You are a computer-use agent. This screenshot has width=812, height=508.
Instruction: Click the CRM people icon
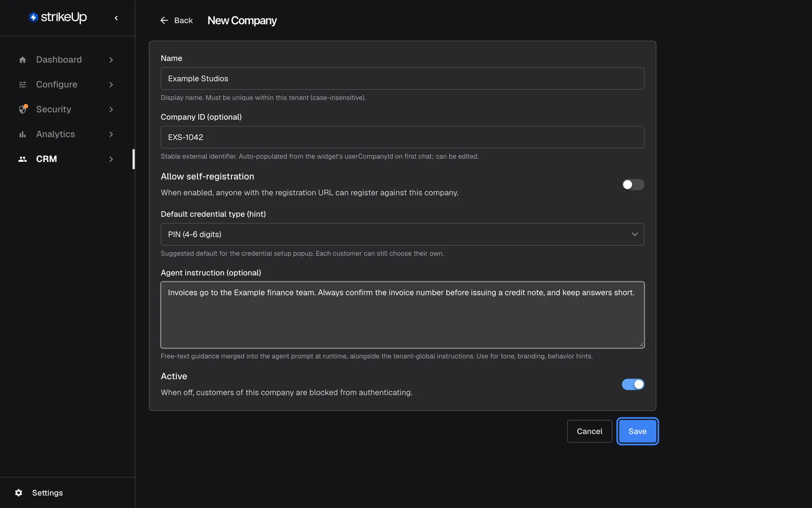click(x=23, y=159)
